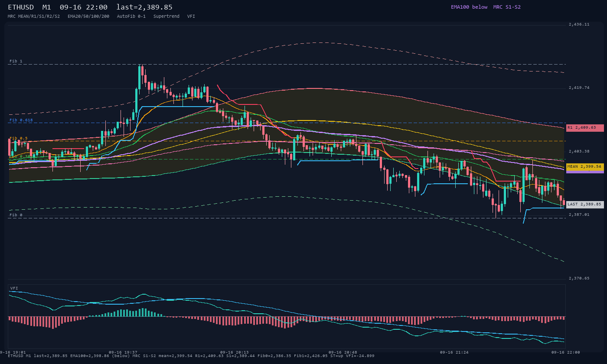
Task: Click the MEAN 2,399.54 price tag
Action: click(x=585, y=166)
